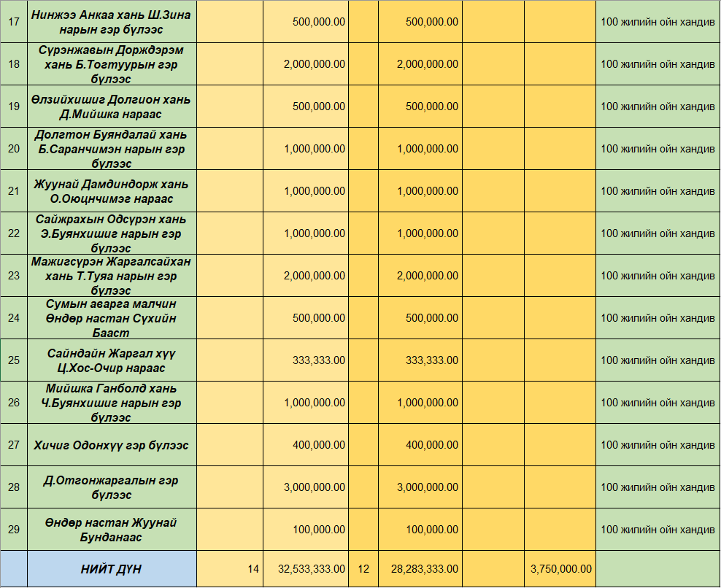721x588 pixels.
Task: Click row number 24
Action: [x=14, y=317]
